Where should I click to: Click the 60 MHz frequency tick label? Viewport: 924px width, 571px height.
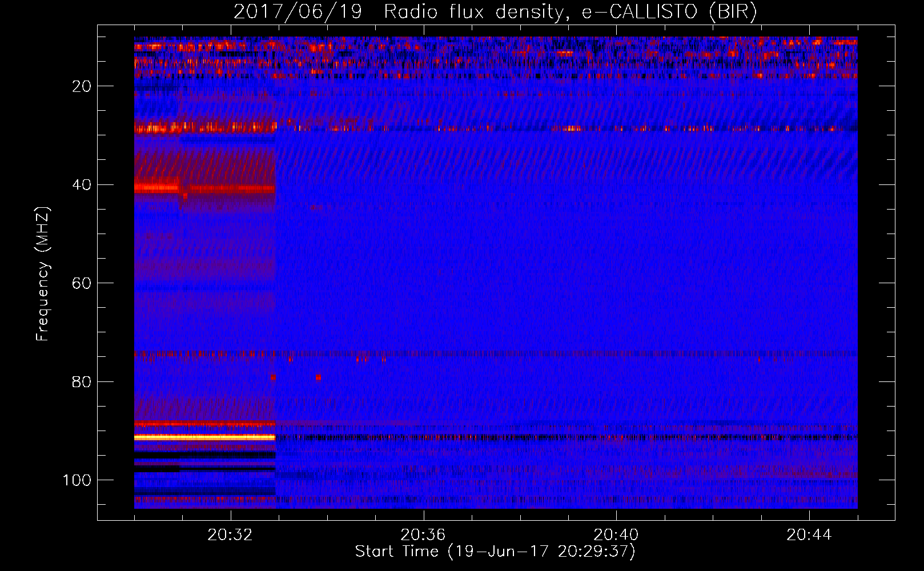click(82, 284)
